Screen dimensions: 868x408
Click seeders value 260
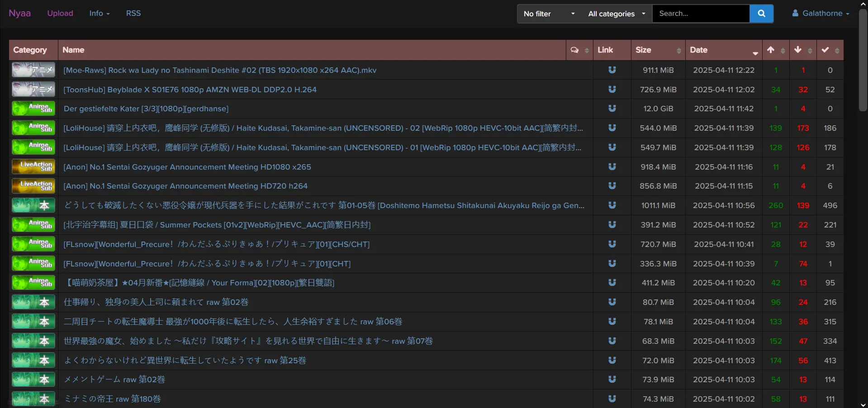[x=776, y=205]
